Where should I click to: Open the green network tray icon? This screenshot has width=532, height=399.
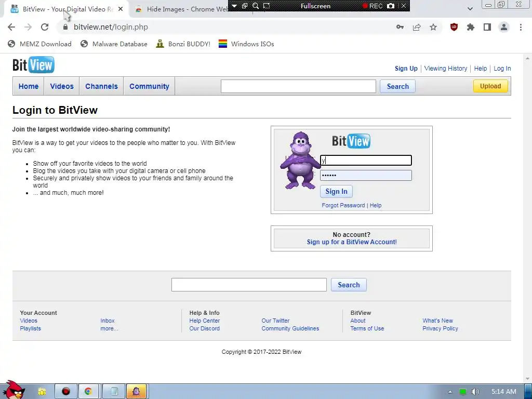click(463, 392)
